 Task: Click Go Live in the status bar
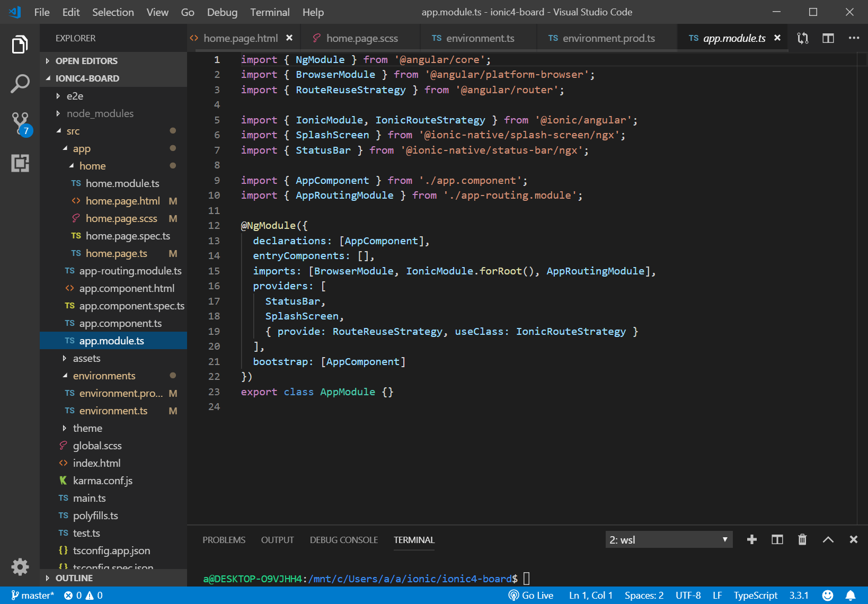(x=531, y=596)
